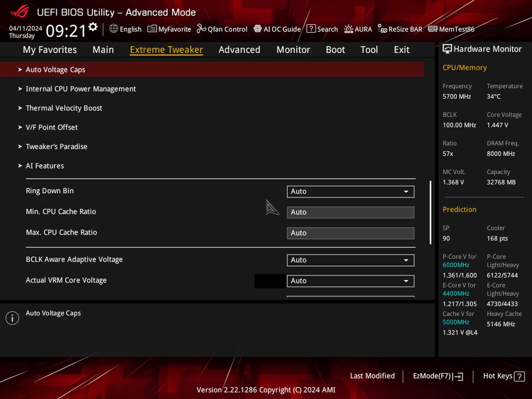The width and height of the screenshot is (532, 399).
Task: Switch to the Advanced tab
Action: point(239,50)
